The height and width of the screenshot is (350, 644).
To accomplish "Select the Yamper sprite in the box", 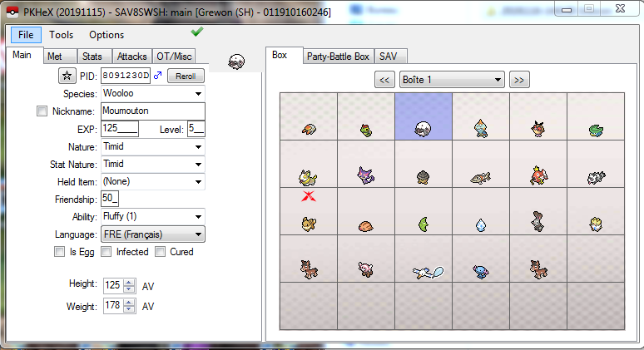I will coord(308,177).
